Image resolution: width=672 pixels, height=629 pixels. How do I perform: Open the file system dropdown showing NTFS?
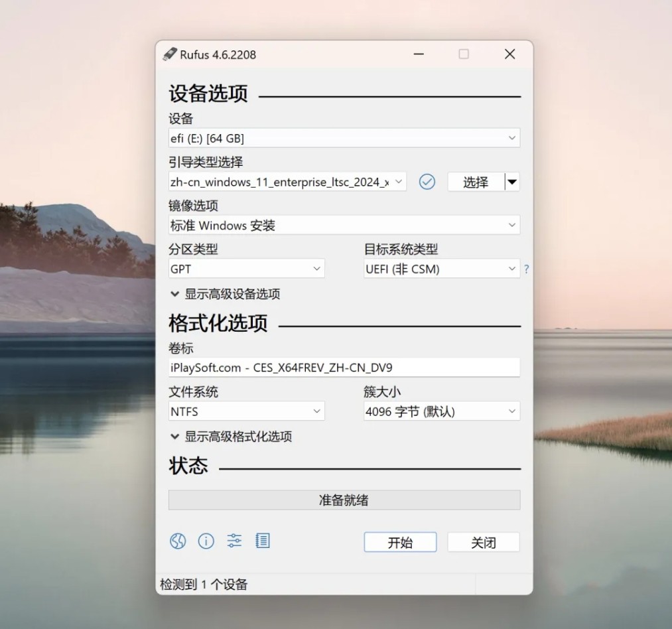(246, 411)
